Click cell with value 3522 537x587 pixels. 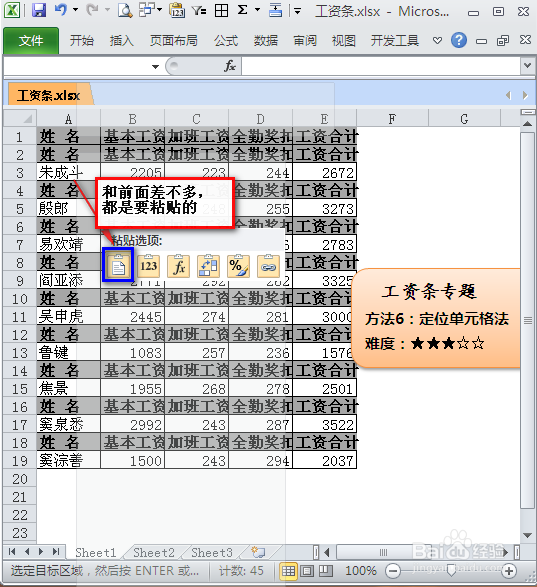pos(325,424)
